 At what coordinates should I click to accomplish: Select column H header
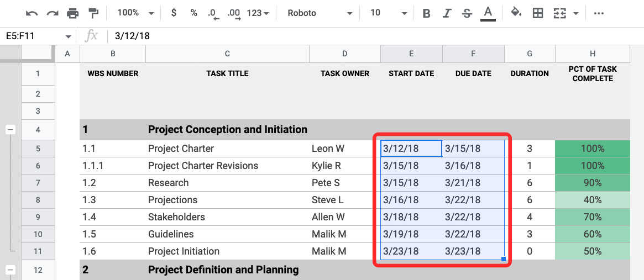point(592,54)
